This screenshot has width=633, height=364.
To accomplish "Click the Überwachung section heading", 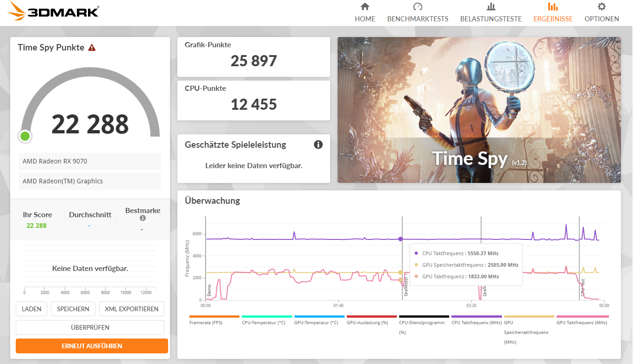I will pyautogui.click(x=212, y=201).
